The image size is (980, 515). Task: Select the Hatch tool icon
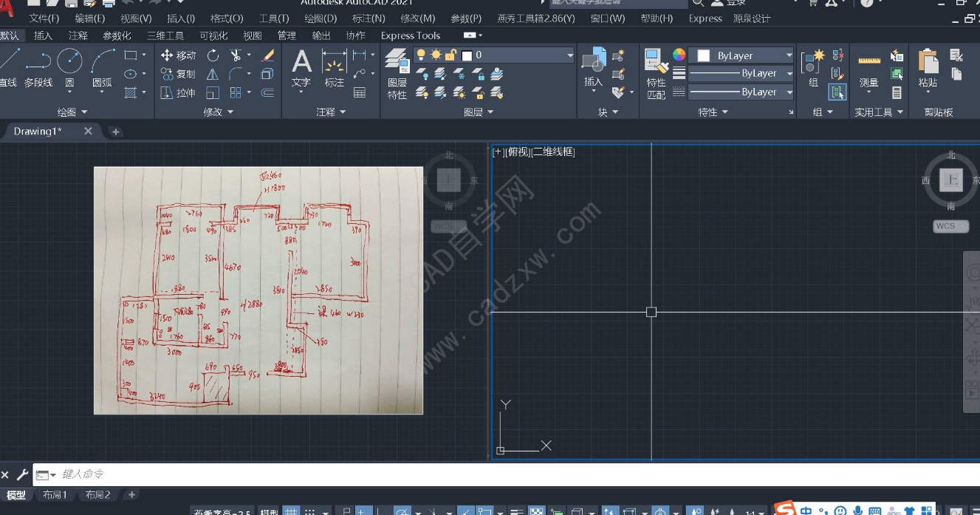click(x=131, y=93)
